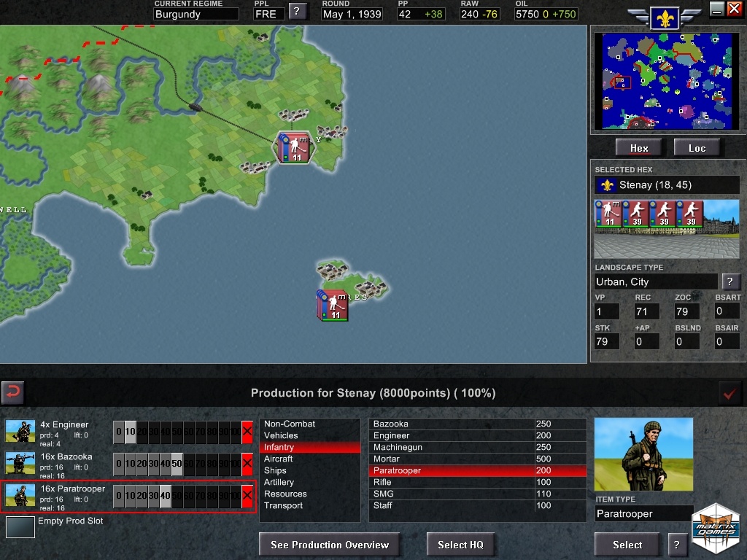
Task: Click the red back arrow icon
Action: click(12, 393)
